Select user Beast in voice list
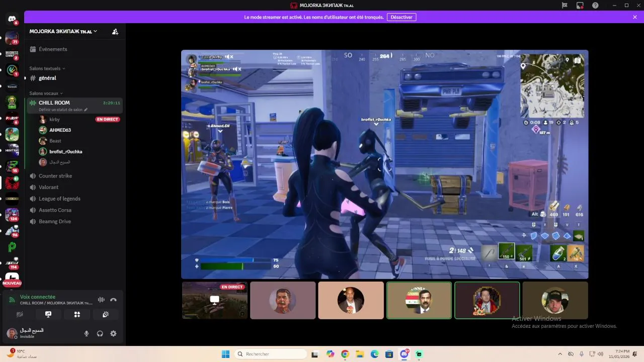Image resolution: width=644 pixels, height=362 pixels. coord(55,141)
